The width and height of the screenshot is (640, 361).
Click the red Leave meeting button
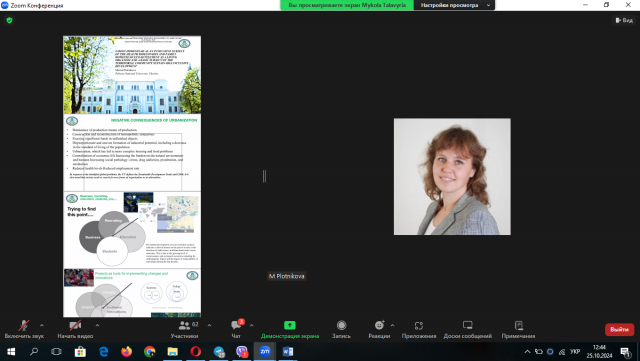(620, 329)
